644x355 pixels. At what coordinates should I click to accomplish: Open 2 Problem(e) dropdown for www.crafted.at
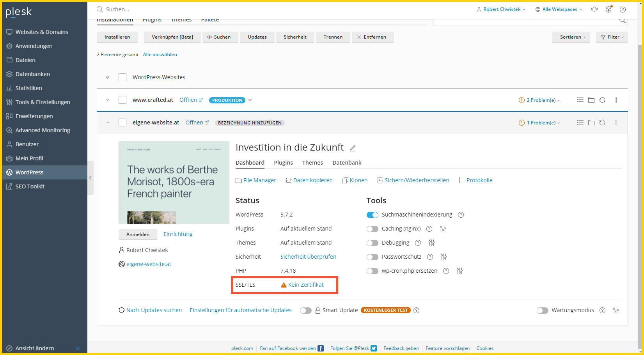(x=539, y=100)
